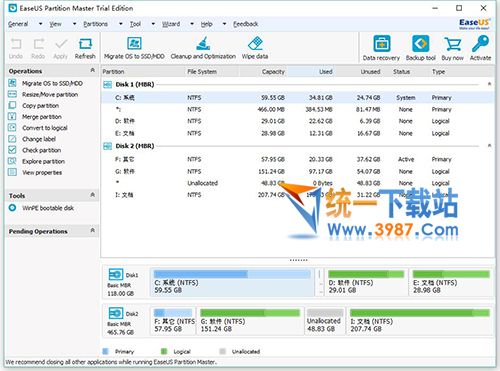
Task: Open the Partitions menu
Action: pyautogui.click(x=95, y=24)
